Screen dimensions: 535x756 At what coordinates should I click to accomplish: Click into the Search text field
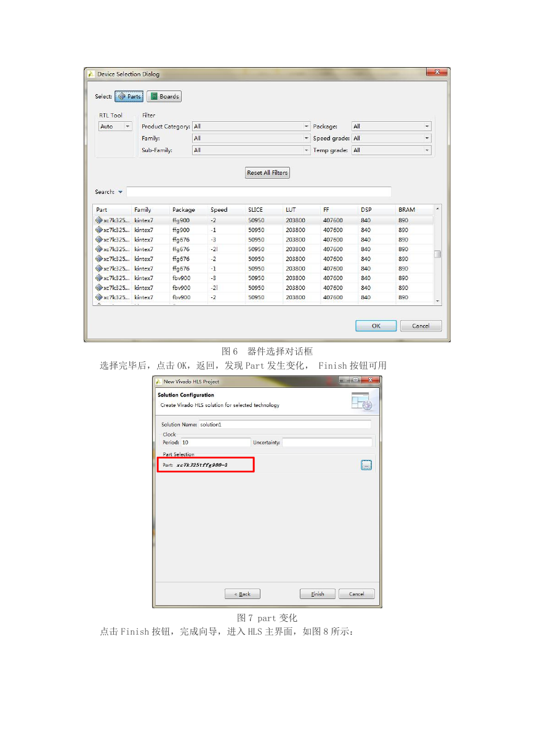[259, 192]
